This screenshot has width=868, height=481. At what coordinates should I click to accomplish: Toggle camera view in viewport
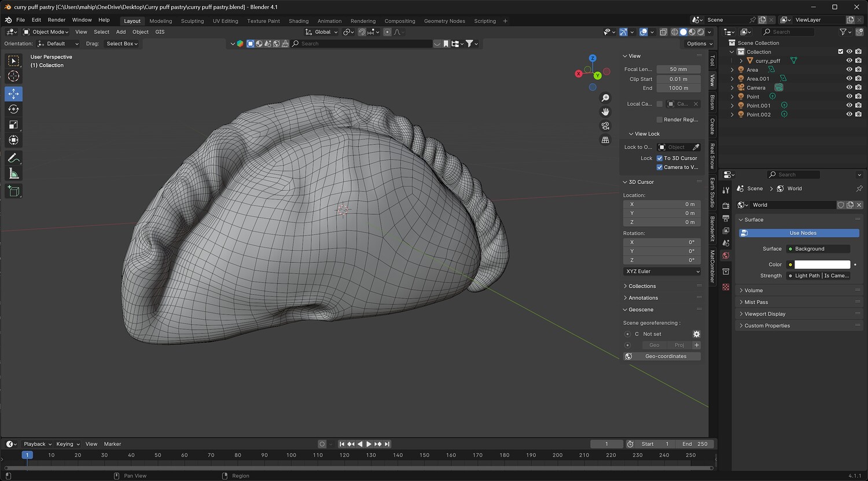(x=605, y=126)
